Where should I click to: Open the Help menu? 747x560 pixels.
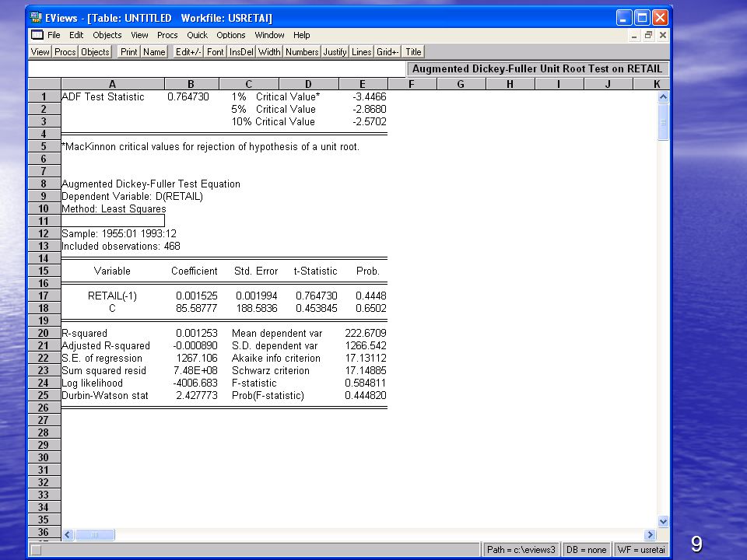[302, 35]
